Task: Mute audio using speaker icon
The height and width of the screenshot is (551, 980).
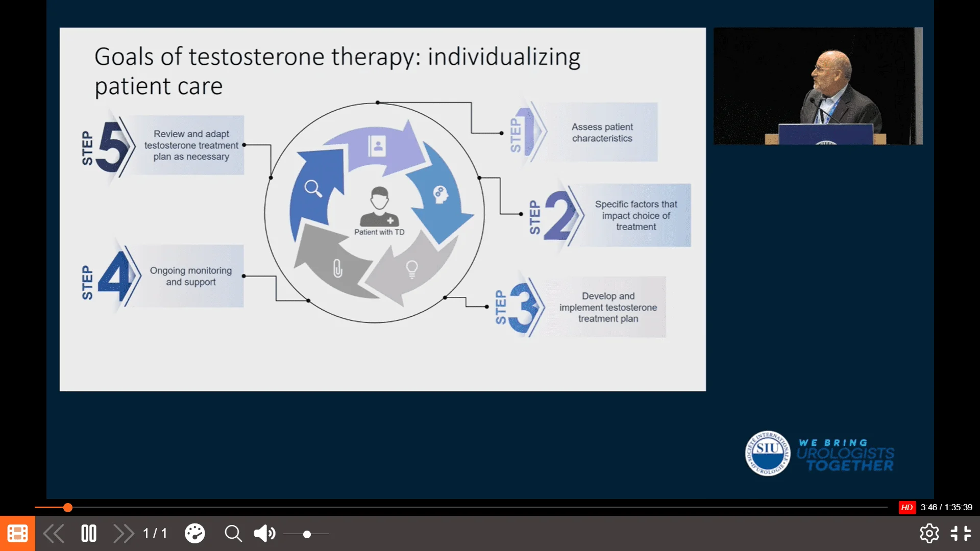Action: pos(264,534)
